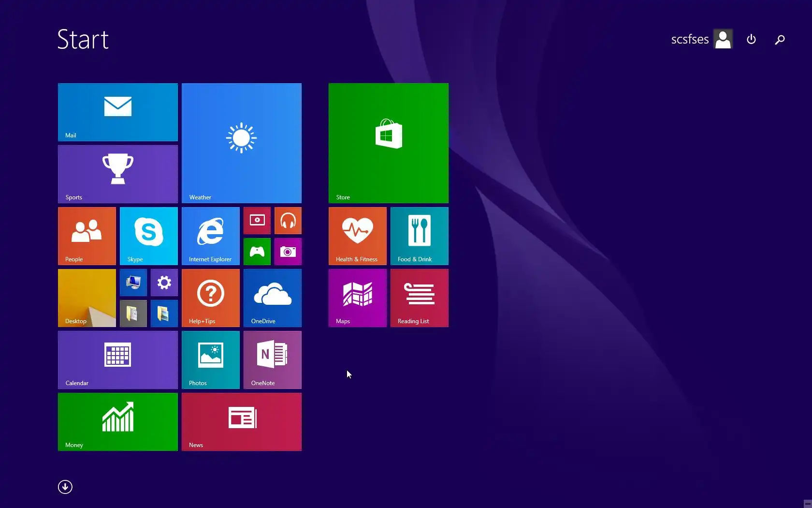Open the small Video tile
The image size is (812, 508).
click(x=257, y=221)
